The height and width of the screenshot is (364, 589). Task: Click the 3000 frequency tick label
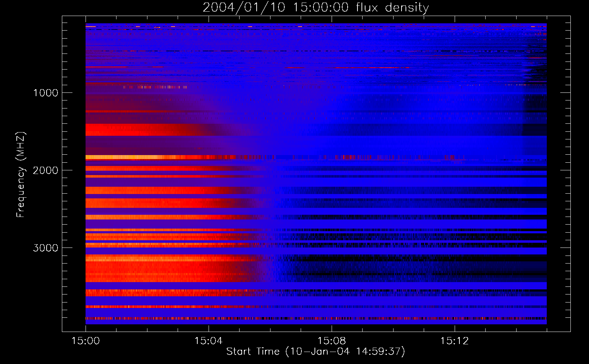[46, 248]
